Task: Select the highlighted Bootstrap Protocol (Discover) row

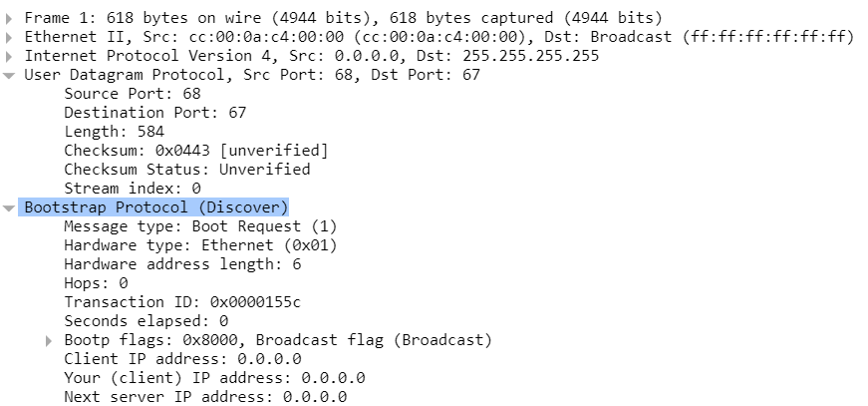Action: coord(153,207)
